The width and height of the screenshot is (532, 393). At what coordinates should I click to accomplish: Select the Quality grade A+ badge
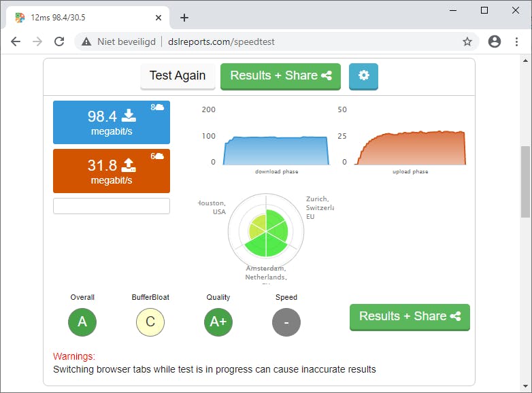[218, 322]
